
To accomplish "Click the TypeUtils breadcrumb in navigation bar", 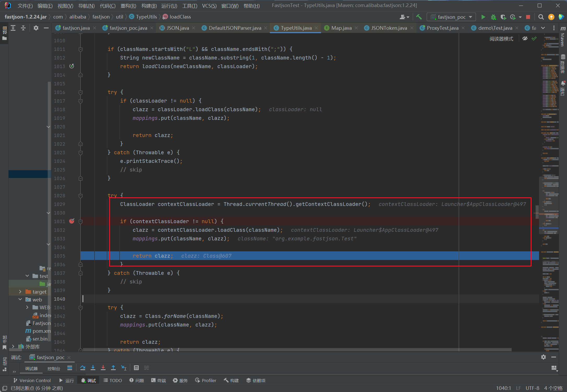I will (x=146, y=17).
